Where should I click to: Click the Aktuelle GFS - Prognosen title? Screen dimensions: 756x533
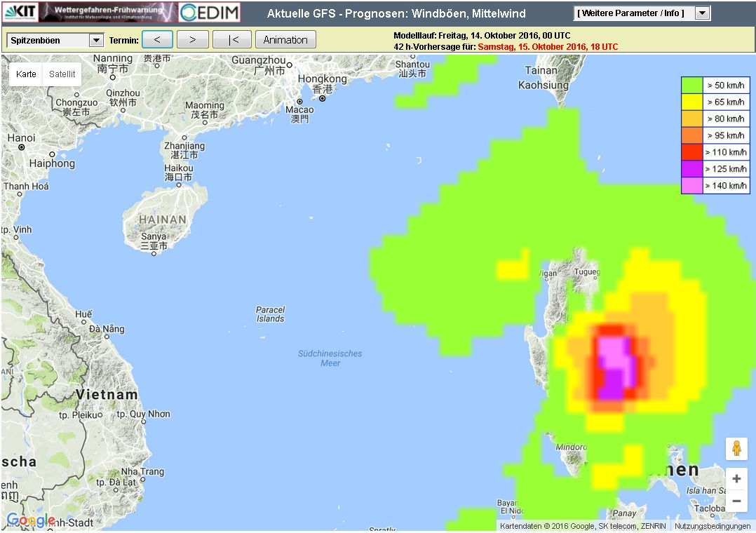[396, 13]
